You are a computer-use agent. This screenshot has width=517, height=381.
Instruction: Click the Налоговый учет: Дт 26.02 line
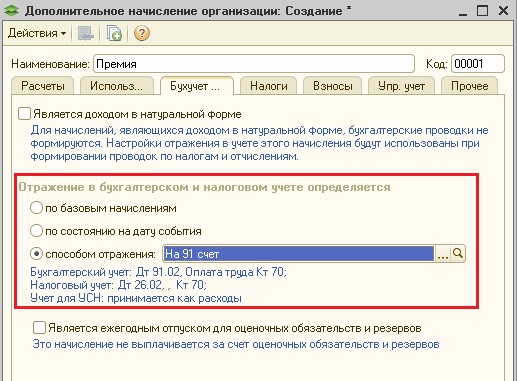[118, 285]
